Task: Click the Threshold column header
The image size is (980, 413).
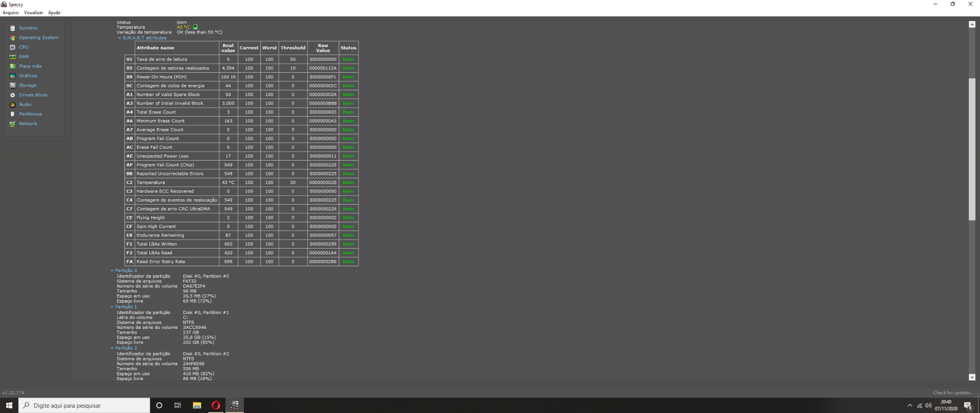Action: [x=293, y=48]
